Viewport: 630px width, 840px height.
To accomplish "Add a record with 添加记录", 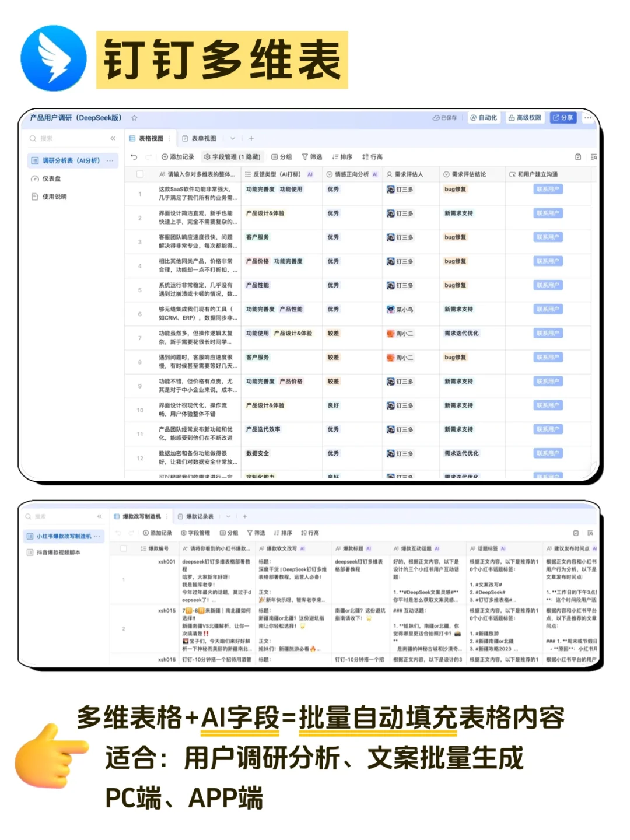I will pos(178,156).
